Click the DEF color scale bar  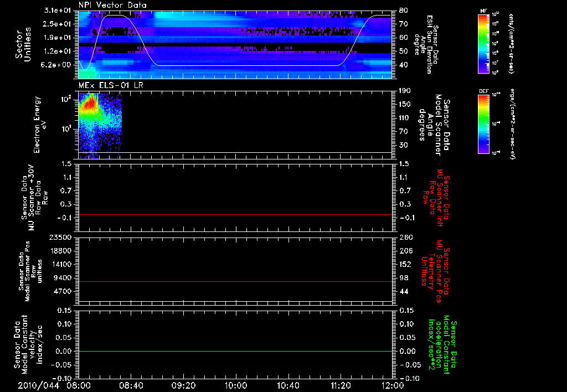point(483,124)
